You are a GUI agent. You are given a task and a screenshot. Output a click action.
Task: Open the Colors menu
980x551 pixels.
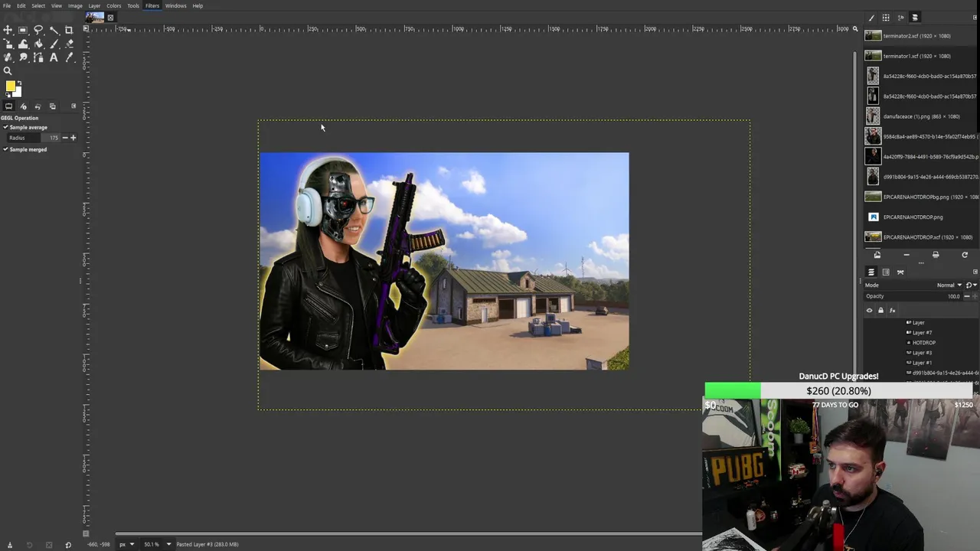[113, 5]
